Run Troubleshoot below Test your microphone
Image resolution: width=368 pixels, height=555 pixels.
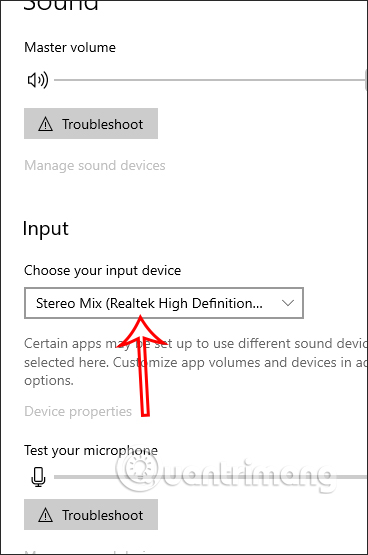(91, 515)
